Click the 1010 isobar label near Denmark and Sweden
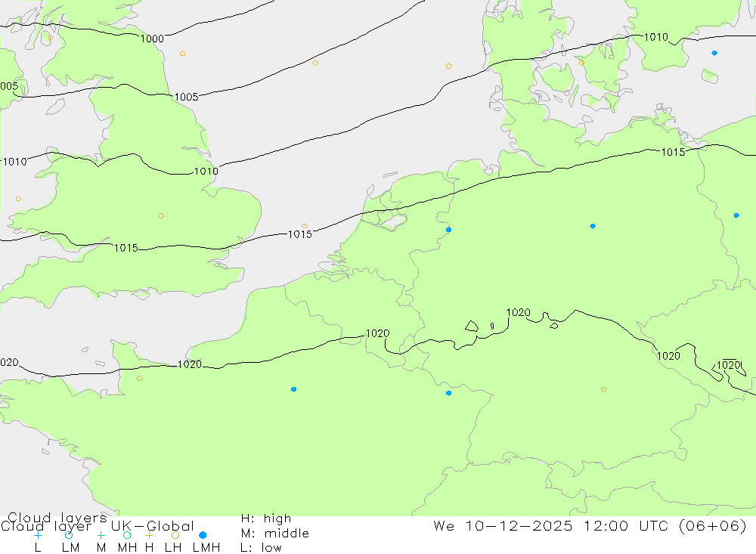Viewport: 756px width, 554px height. [656, 37]
